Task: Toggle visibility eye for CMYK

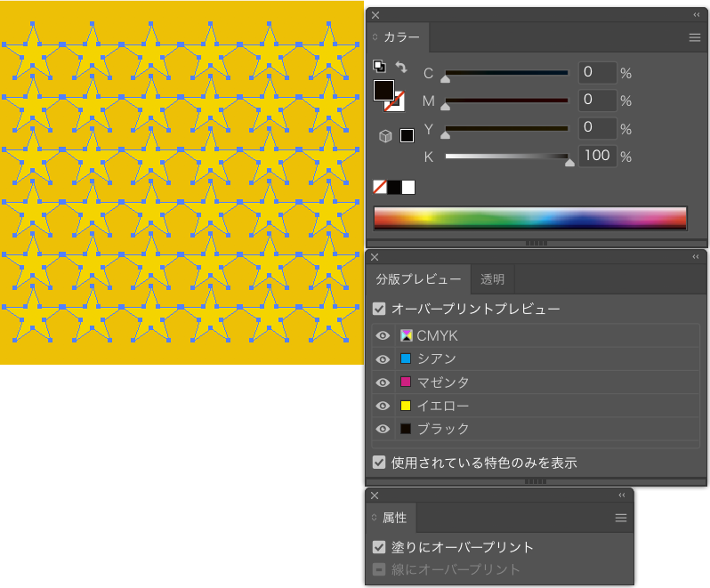Action: pyautogui.click(x=383, y=335)
